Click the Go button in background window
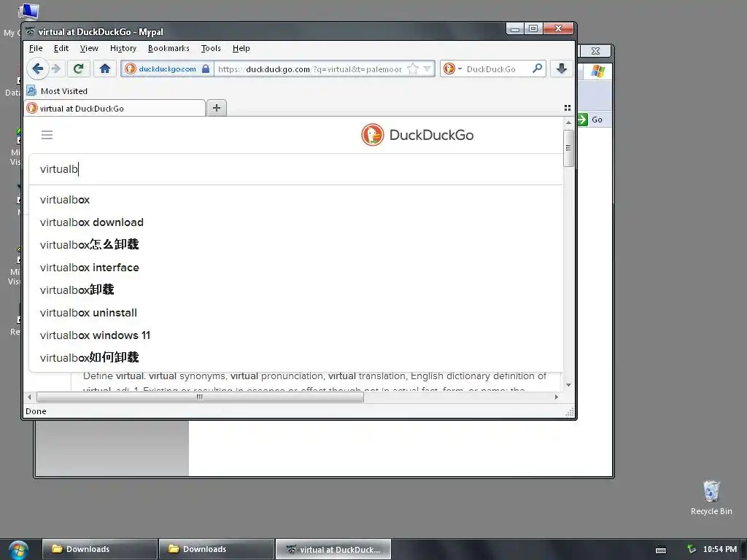The width and height of the screenshot is (747, 560). 591,120
